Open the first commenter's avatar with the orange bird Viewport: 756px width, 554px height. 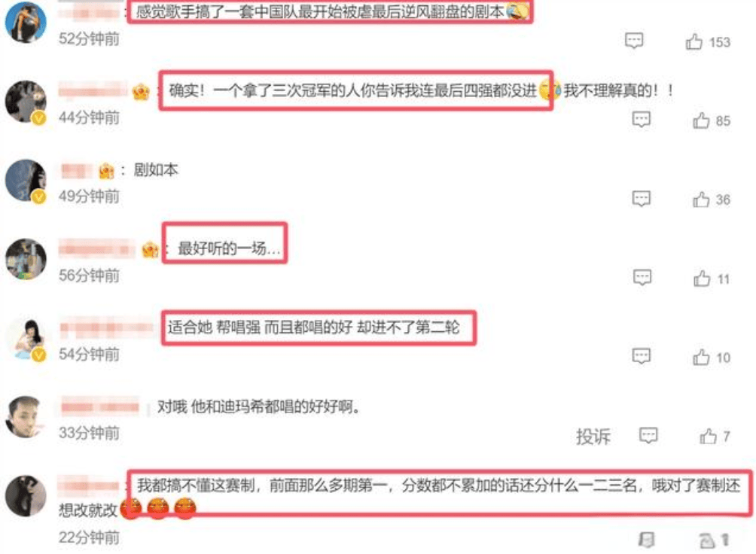tap(26, 22)
